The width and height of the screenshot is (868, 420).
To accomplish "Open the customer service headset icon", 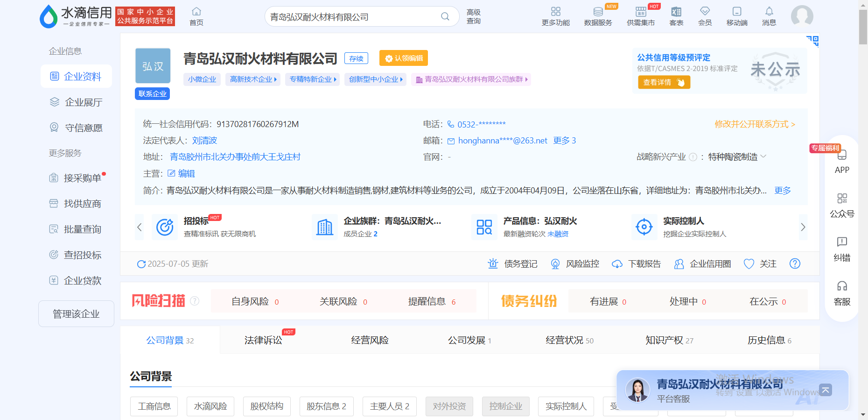I will point(842,286).
